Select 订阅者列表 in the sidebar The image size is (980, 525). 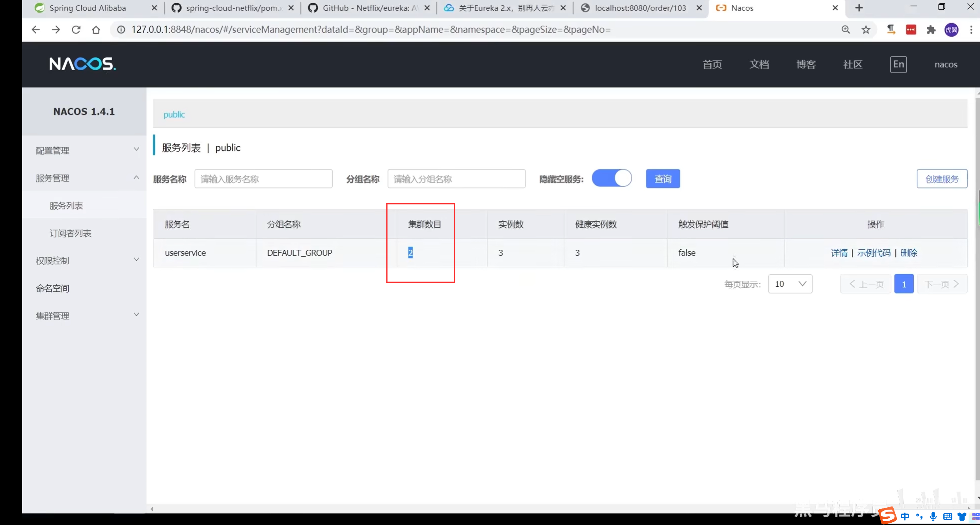[70, 233]
